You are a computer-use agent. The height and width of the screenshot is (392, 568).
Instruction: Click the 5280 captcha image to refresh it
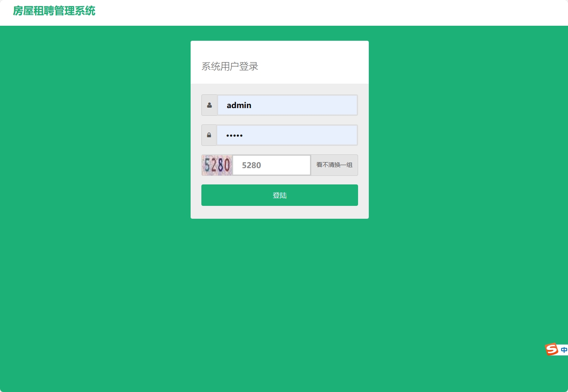(x=217, y=165)
